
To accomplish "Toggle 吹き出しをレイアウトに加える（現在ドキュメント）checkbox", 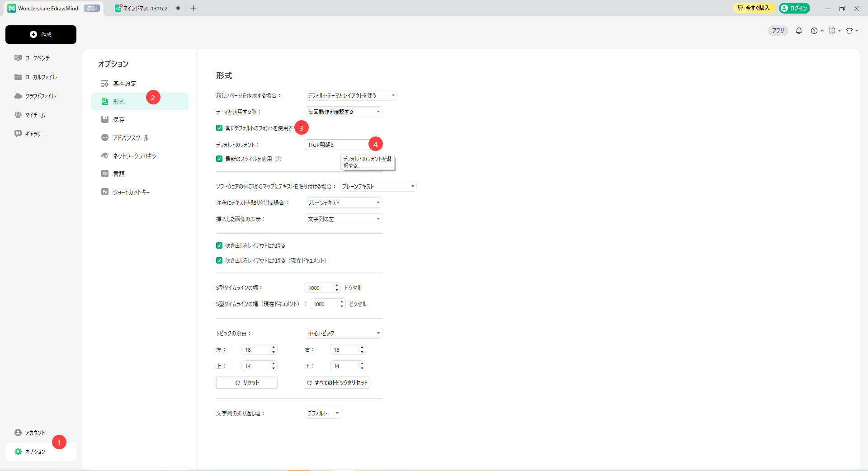I will coord(219,260).
